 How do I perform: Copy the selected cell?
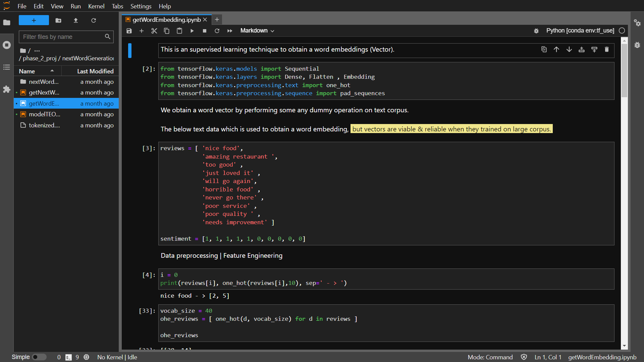tap(167, 31)
